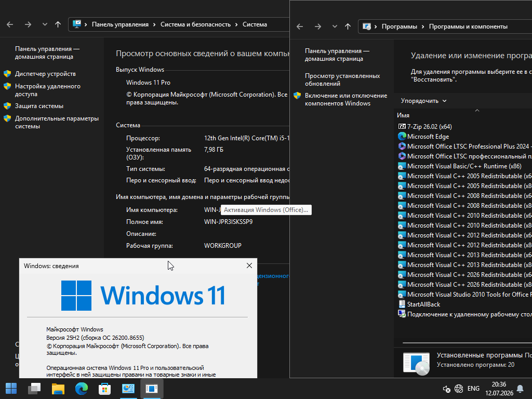Screen dimensions: 532x399
Task: Open Включение или отключение компонентов Windows
Action: coord(345,99)
